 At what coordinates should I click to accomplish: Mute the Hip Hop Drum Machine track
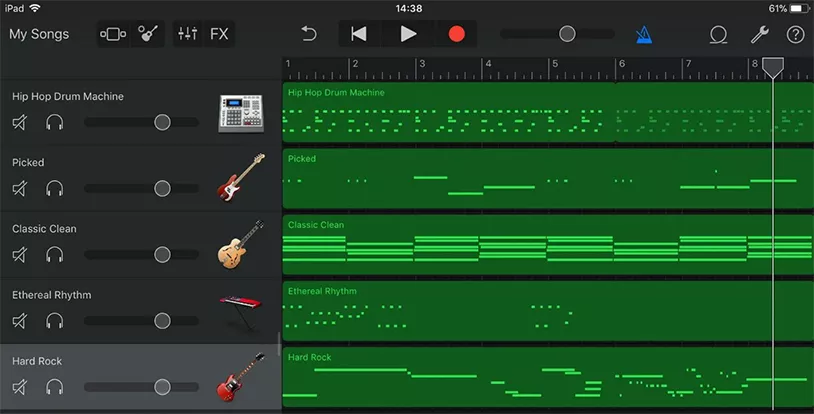[x=19, y=123]
